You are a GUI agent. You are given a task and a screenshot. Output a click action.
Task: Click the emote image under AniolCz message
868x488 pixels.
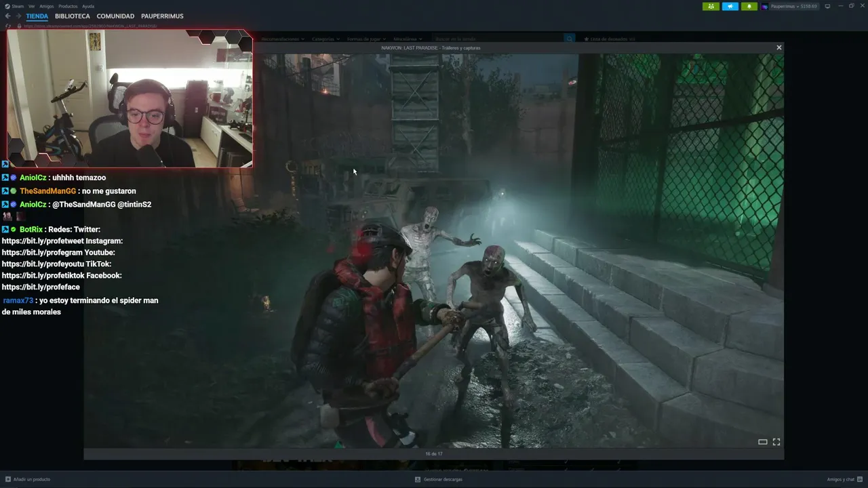coord(7,216)
